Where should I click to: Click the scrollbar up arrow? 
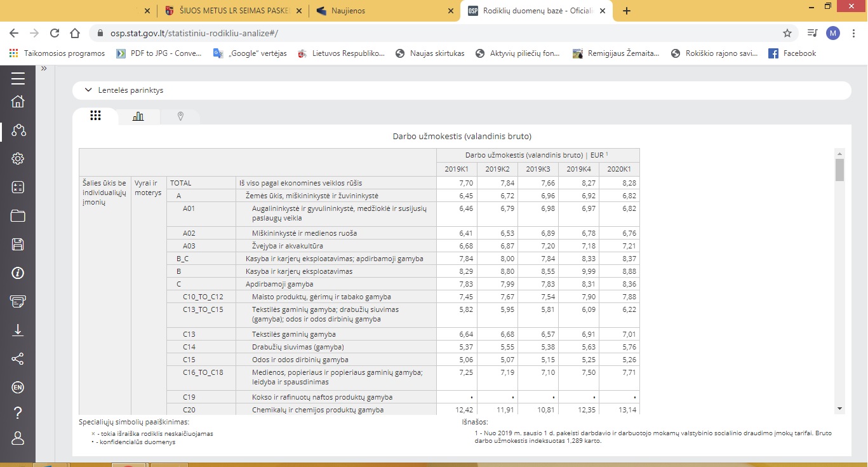tap(839, 154)
